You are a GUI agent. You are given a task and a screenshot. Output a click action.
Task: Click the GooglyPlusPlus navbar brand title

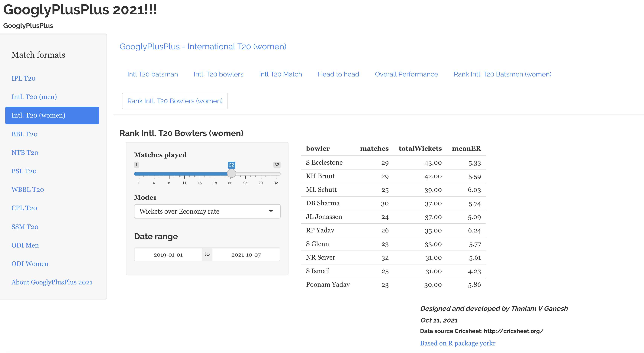click(28, 26)
